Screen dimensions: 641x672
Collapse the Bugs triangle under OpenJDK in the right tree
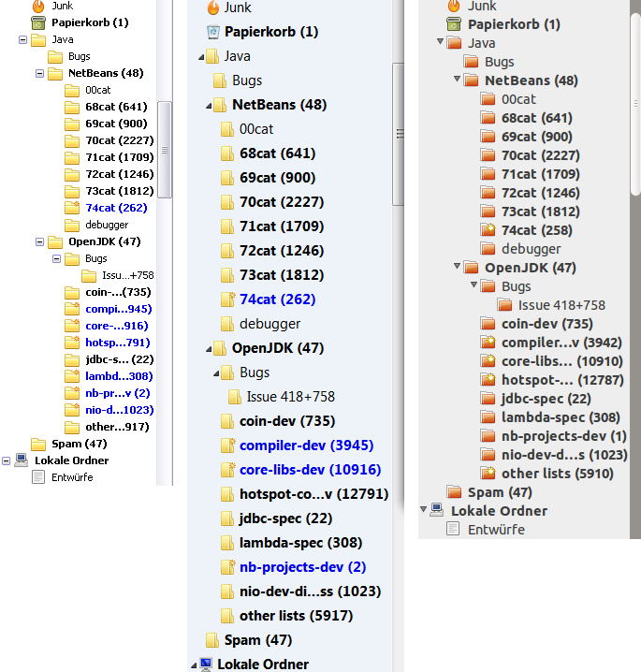click(473, 285)
